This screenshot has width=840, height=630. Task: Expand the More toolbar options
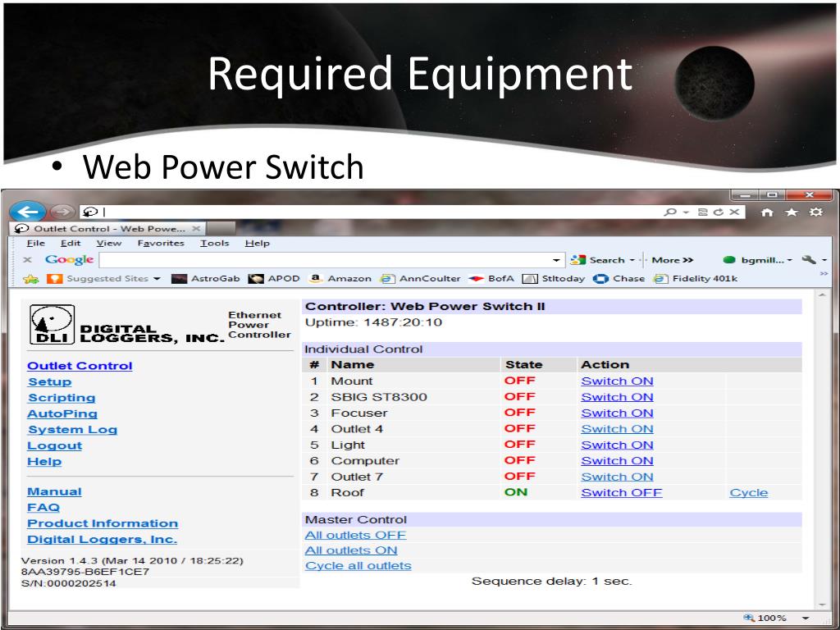(673, 260)
